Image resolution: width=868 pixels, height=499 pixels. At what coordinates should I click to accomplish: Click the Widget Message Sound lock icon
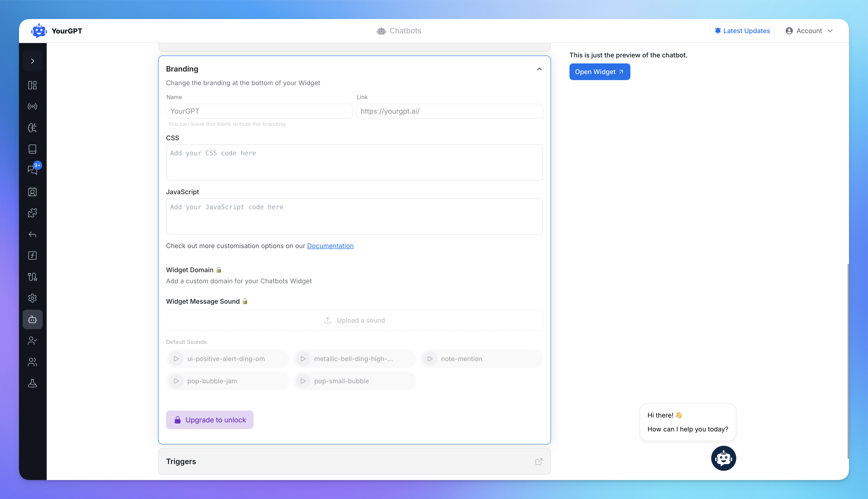(x=245, y=301)
